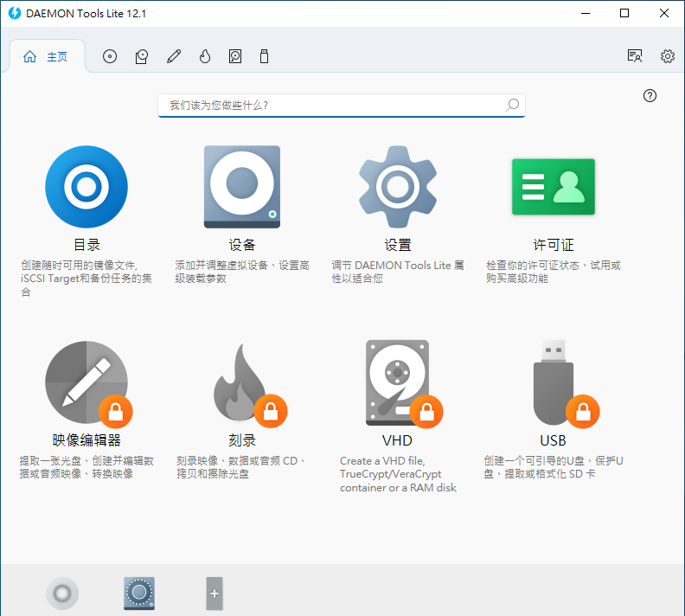Click the description text starting 创建随时可用的镜像文件
The image size is (685, 616).
click(86, 279)
